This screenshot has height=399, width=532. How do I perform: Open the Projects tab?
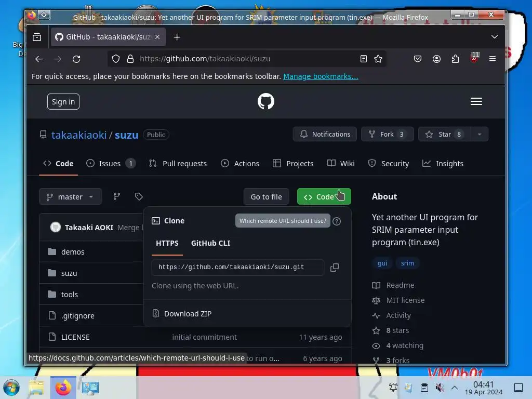(x=293, y=164)
